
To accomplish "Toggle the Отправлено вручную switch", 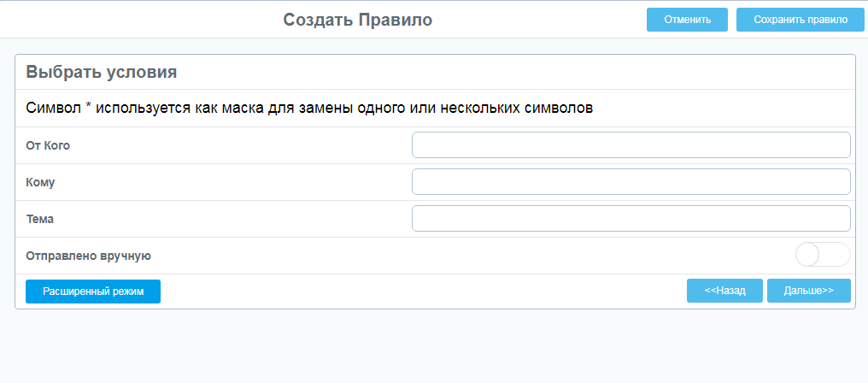I will point(822,255).
